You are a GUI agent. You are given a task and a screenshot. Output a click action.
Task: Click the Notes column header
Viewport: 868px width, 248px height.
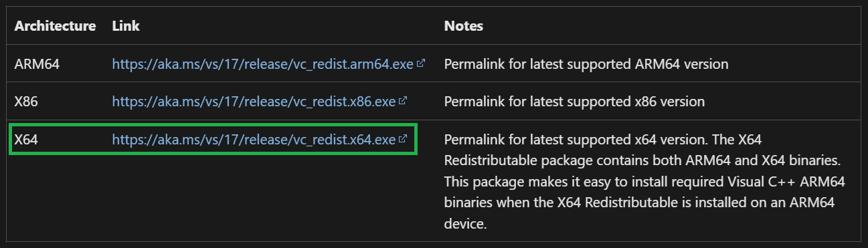pyautogui.click(x=463, y=26)
